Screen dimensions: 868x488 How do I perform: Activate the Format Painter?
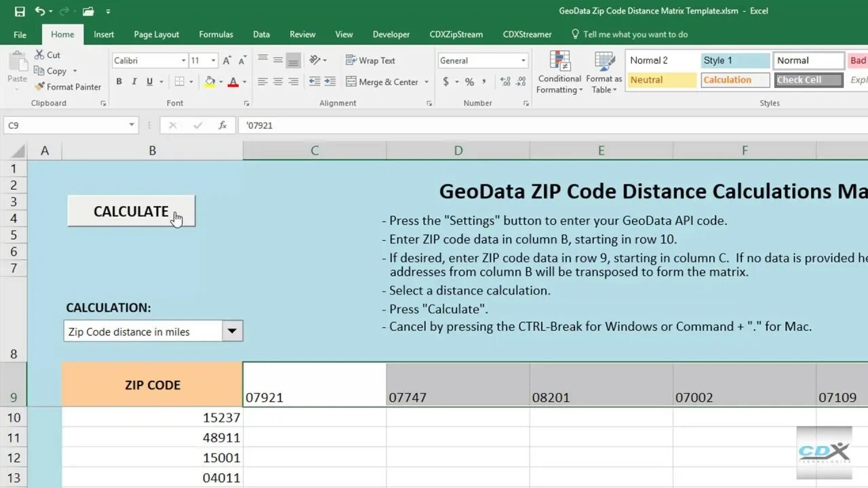tap(67, 87)
